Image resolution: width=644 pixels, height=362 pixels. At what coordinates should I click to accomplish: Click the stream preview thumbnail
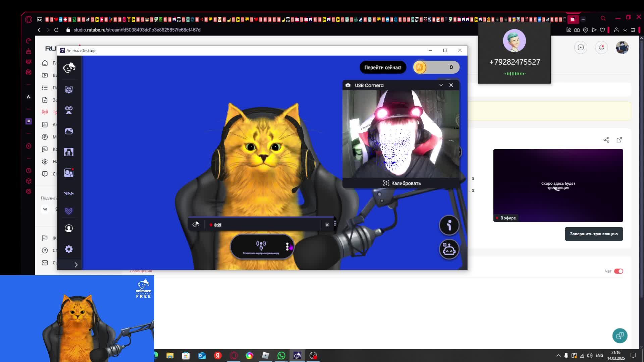[x=558, y=185]
